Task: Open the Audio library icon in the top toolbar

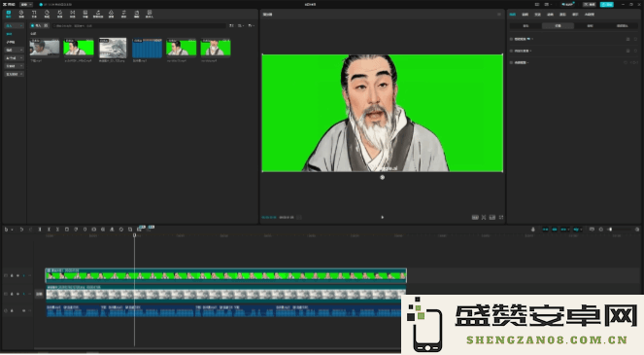Action: coord(21,14)
